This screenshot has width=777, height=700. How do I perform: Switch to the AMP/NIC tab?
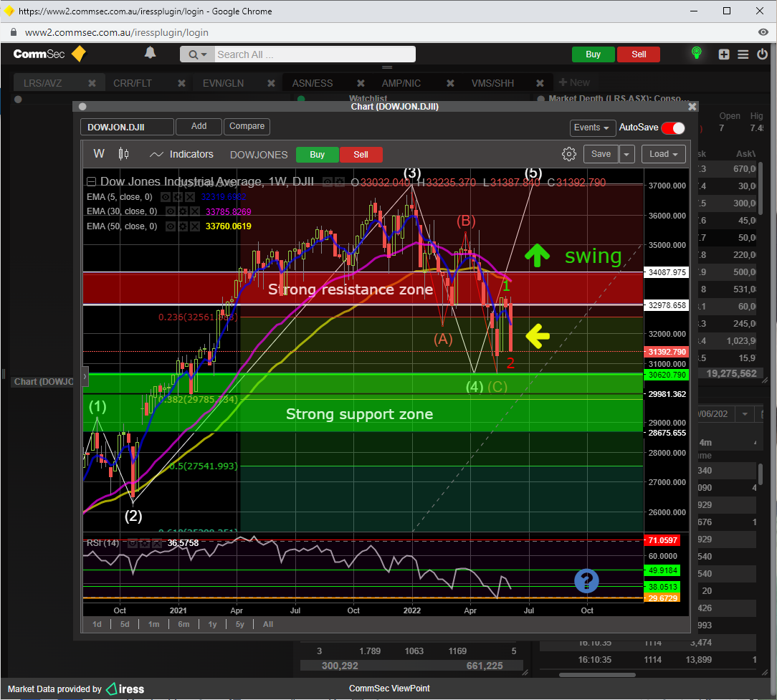(x=401, y=83)
